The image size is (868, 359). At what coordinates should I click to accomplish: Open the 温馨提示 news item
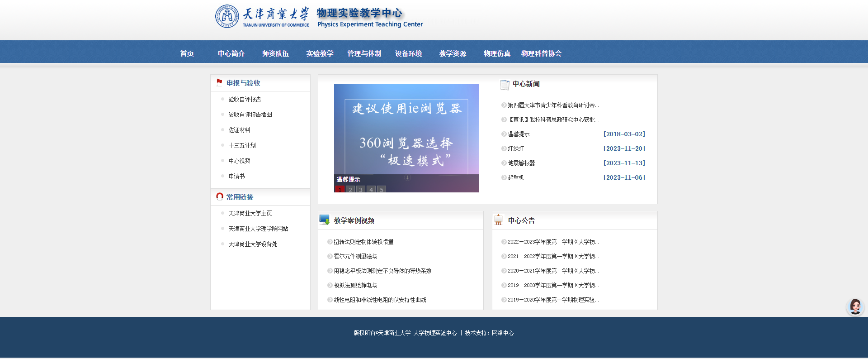(519, 134)
